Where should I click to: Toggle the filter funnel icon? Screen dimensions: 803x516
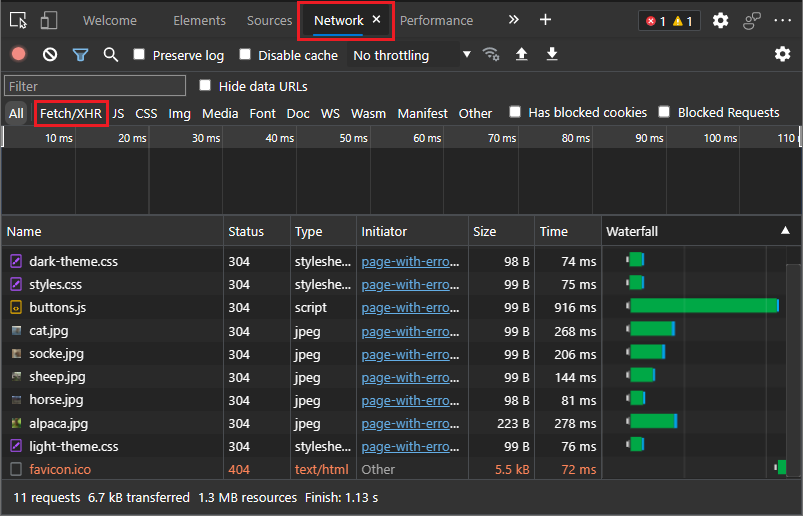[x=80, y=54]
